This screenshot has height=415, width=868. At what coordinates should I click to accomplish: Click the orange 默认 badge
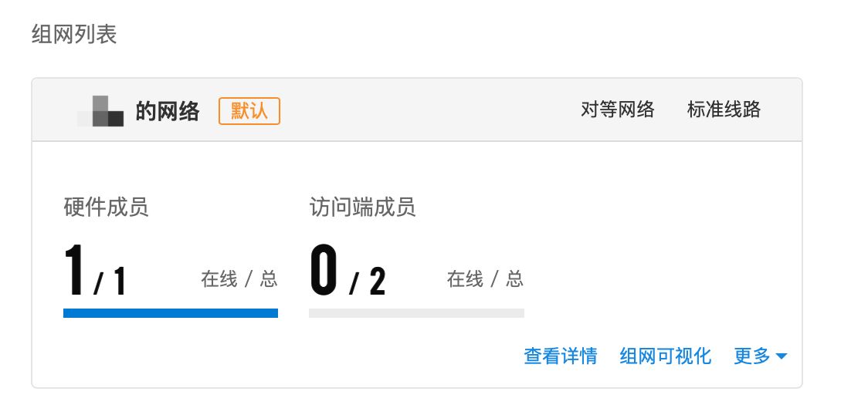pos(249,110)
